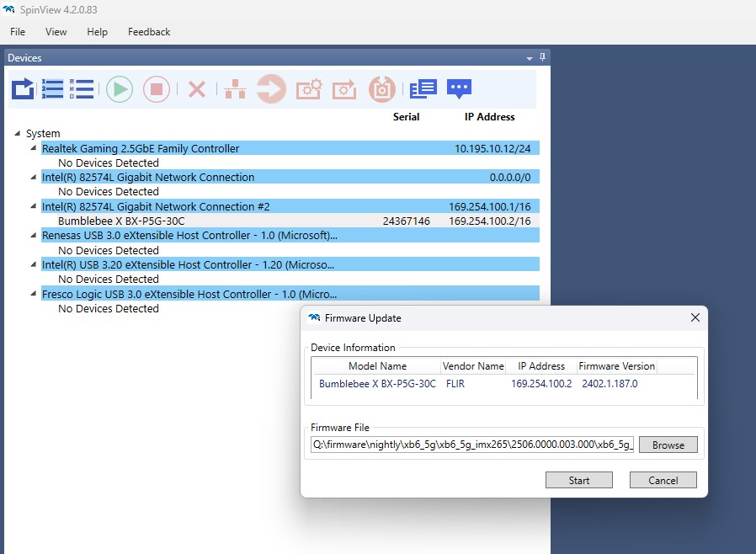
Task: Click the Firmware Update dialog logo icon
Action: (x=314, y=317)
